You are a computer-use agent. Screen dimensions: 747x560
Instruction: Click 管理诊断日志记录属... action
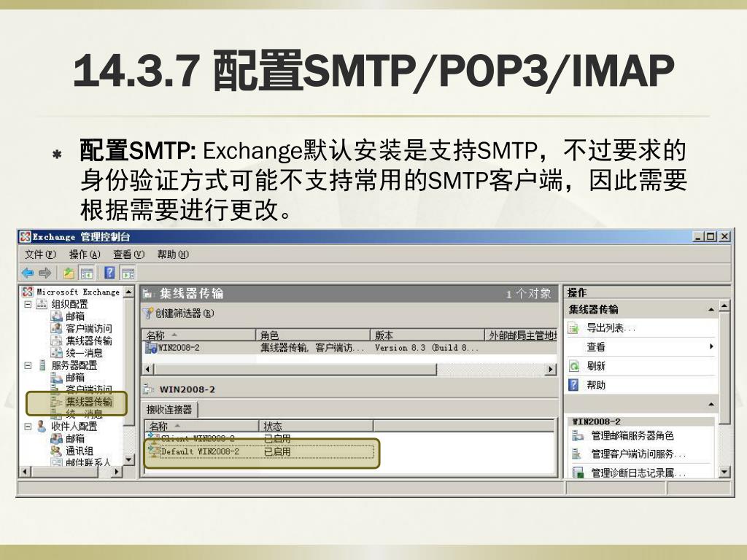pyautogui.click(x=638, y=472)
